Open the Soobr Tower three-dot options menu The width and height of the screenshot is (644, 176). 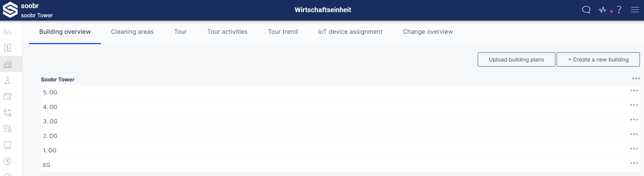636,78
